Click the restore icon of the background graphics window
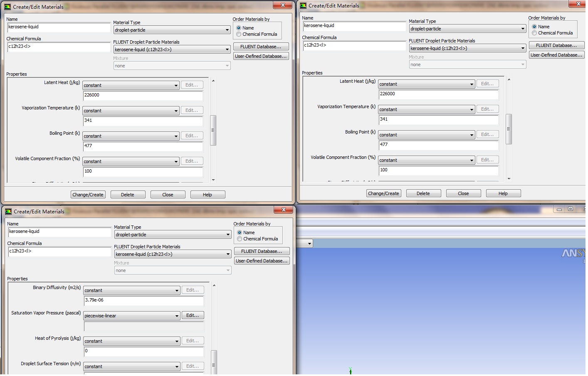The width and height of the screenshot is (588, 376). 571,209
